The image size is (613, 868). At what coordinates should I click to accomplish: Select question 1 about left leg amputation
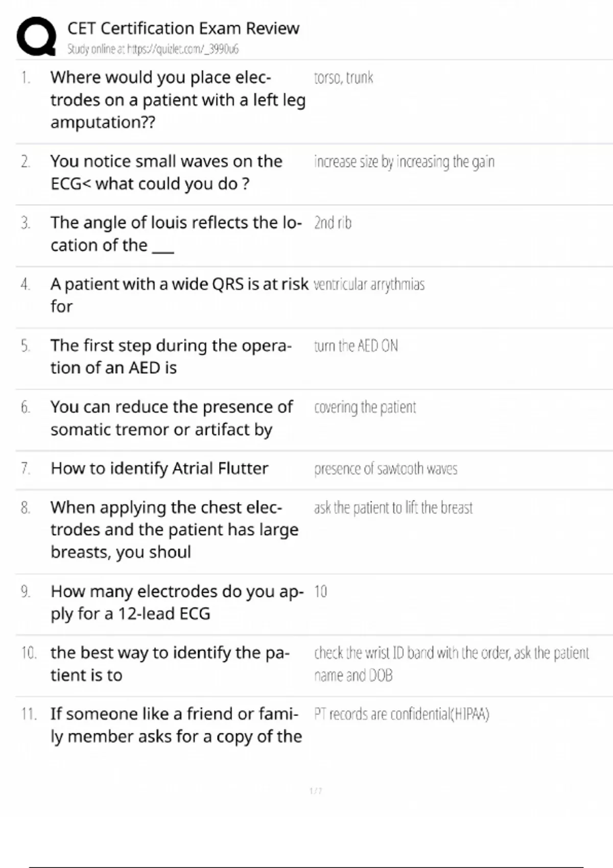[178, 100]
